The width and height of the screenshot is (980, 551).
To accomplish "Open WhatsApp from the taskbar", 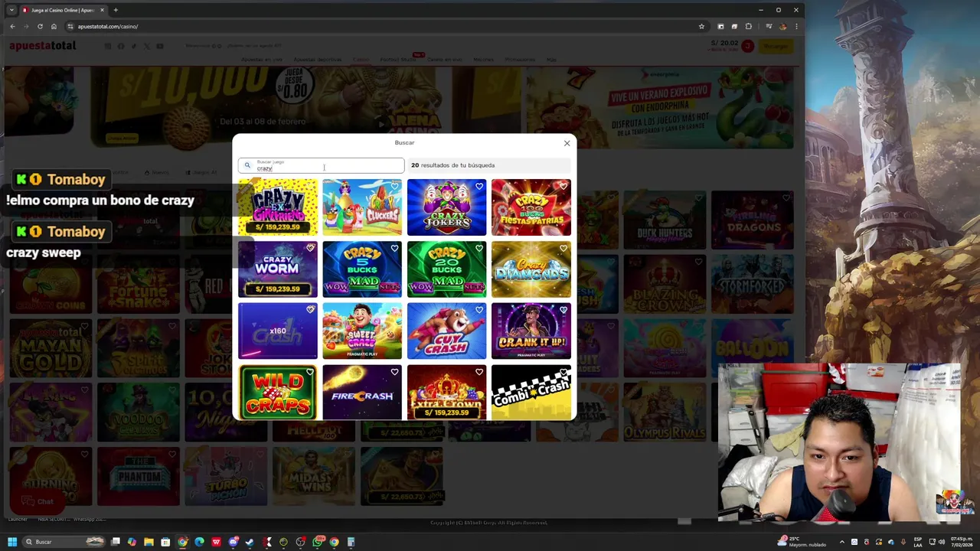I will click(x=317, y=542).
